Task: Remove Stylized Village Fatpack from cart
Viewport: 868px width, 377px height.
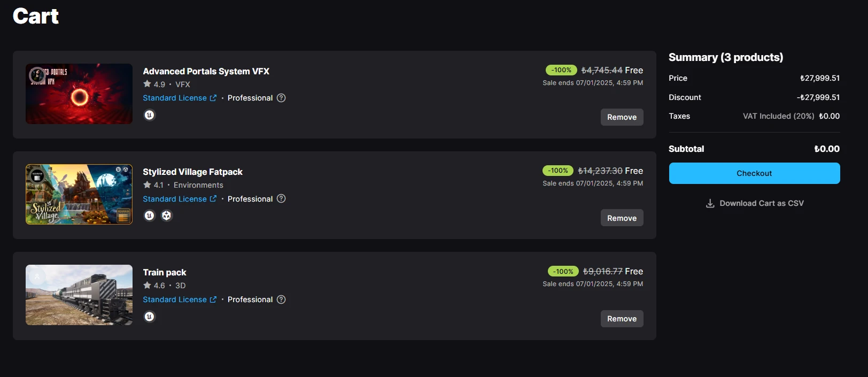Action: point(622,218)
